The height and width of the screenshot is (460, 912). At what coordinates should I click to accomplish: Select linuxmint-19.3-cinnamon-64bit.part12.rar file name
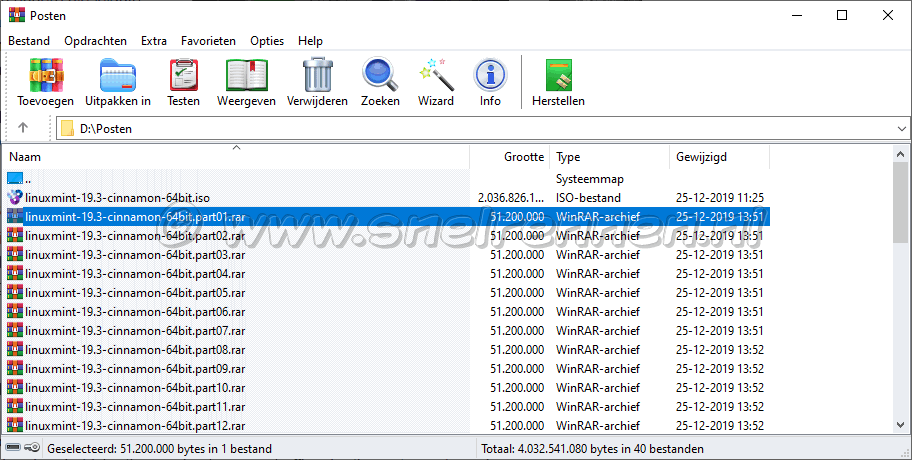[x=135, y=426]
